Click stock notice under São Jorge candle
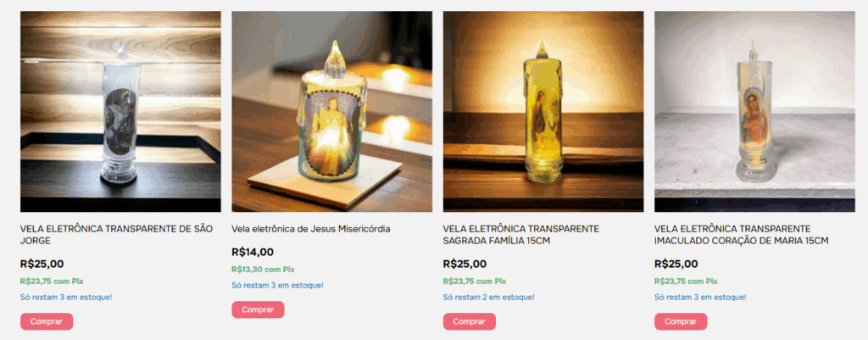 (66, 298)
